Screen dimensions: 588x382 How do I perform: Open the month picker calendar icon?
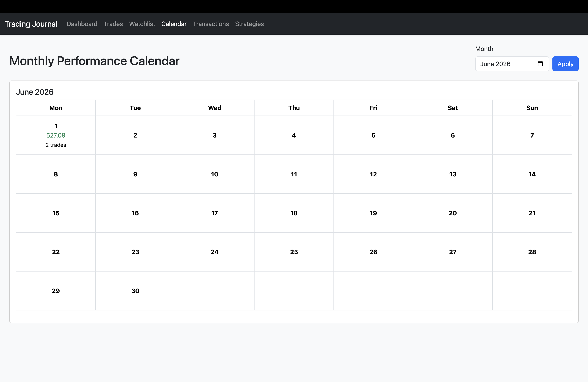point(540,64)
